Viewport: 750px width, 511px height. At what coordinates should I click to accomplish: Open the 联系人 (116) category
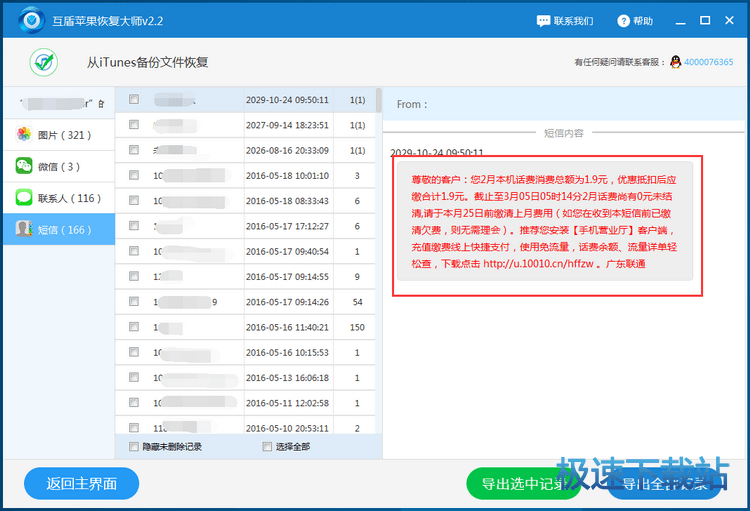59,198
